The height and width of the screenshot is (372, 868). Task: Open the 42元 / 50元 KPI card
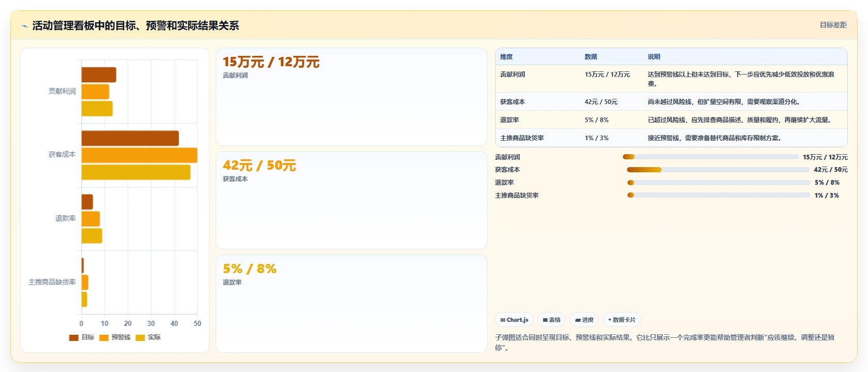pos(352,200)
